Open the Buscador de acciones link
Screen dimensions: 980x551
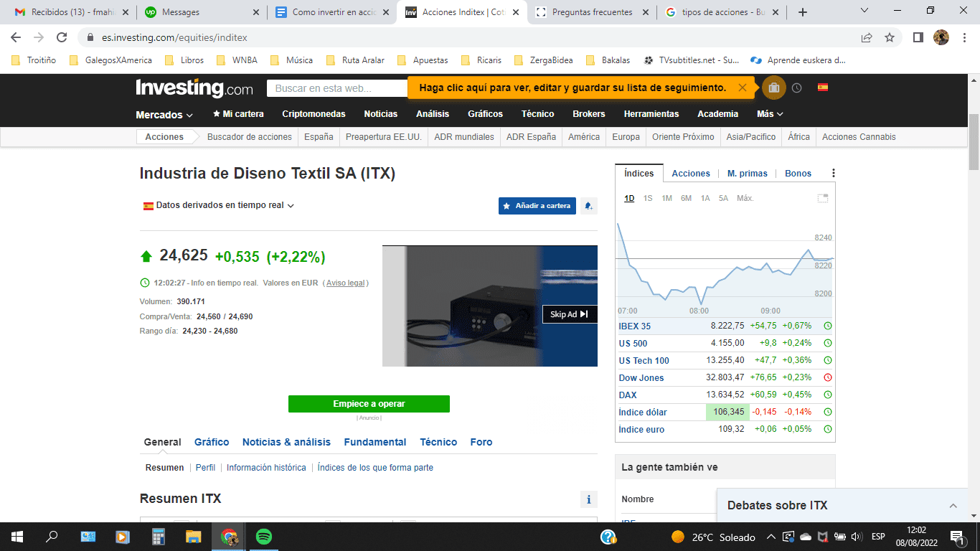tap(250, 137)
